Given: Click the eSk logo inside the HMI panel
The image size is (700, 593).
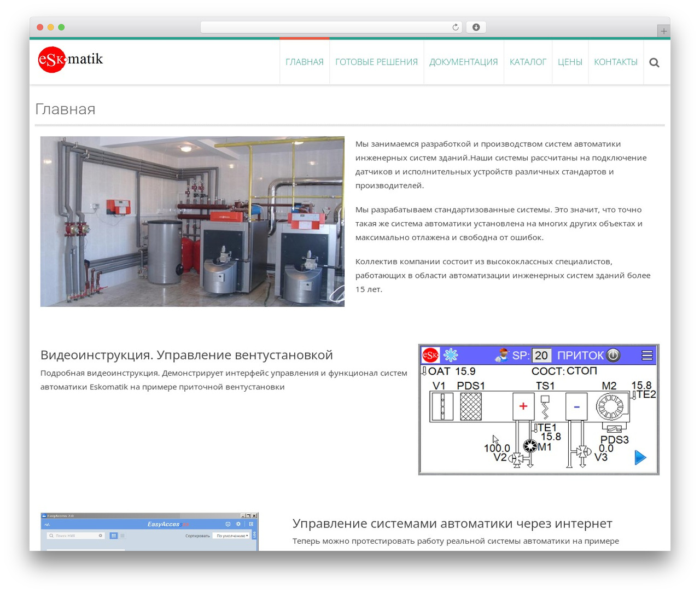Looking at the screenshot, I should click(x=430, y=355).
